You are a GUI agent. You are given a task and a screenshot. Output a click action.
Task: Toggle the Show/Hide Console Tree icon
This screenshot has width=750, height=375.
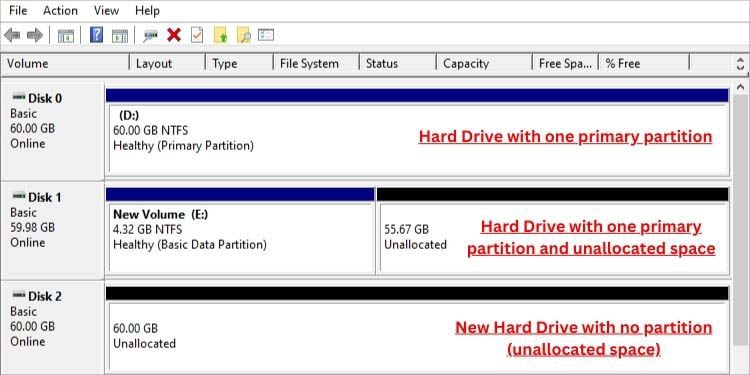click(66, 35)
